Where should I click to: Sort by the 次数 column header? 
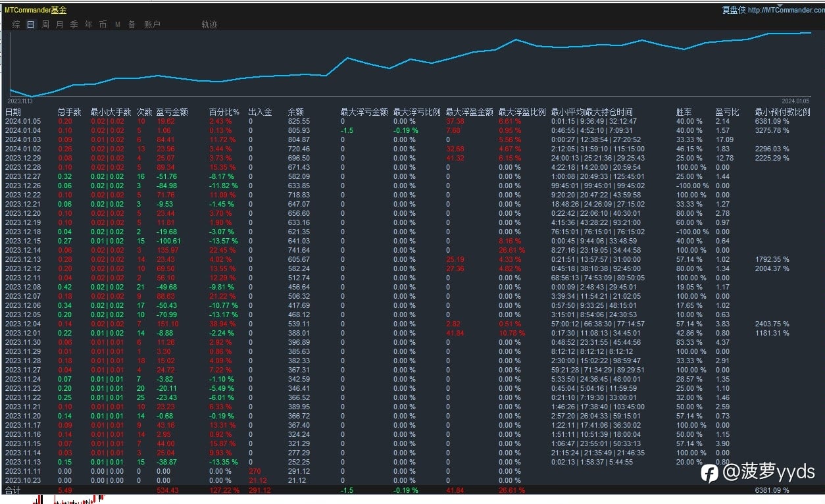(144, 112)
